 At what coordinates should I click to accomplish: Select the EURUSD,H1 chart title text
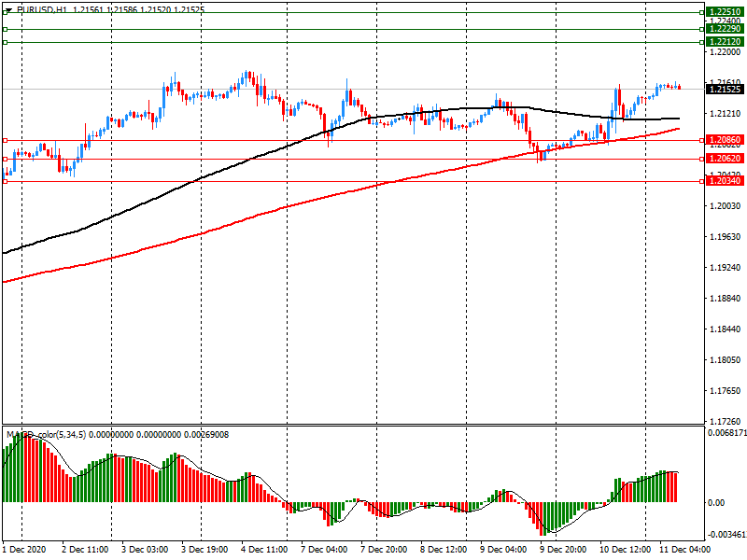[x=41, y=9]
